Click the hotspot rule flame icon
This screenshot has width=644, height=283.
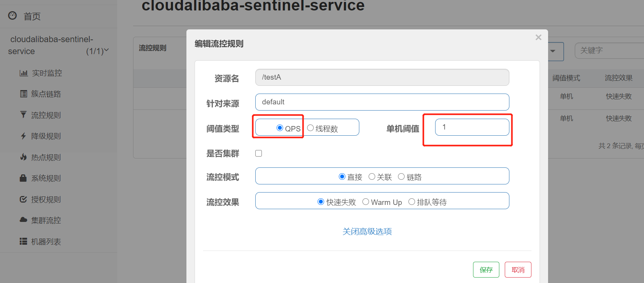click(x=24, y=157)
